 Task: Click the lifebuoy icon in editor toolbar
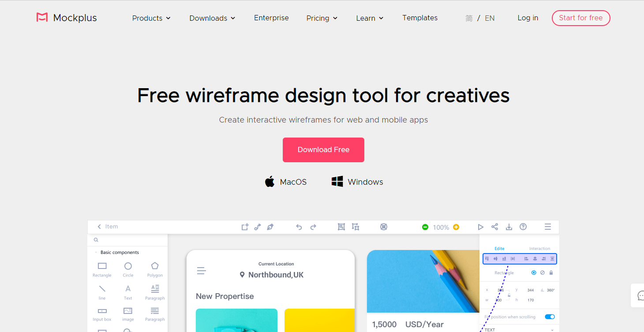coord(384,227)
